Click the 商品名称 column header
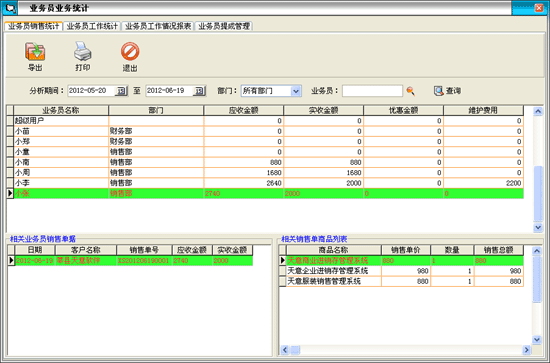Viewport: 550px width, 363px height. pyautogui.click(x=334, y=250)
